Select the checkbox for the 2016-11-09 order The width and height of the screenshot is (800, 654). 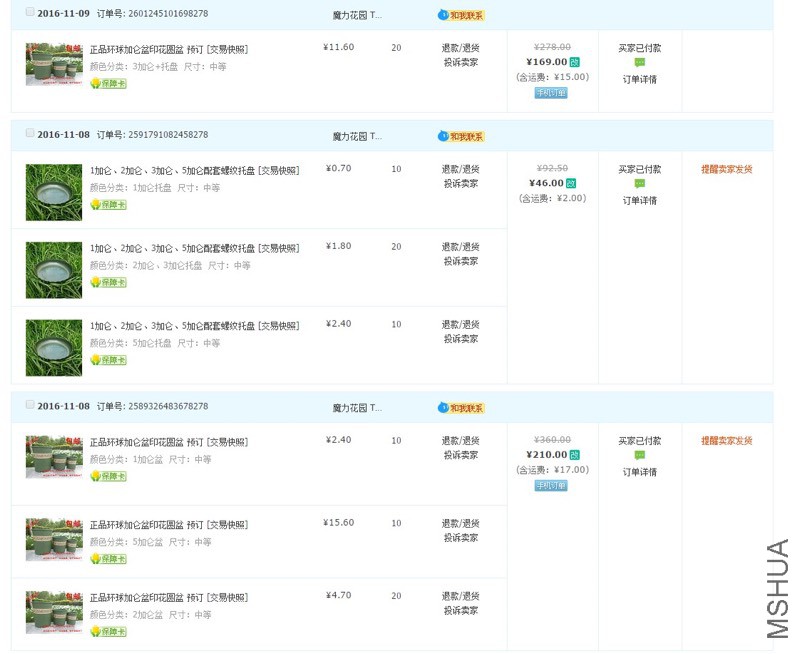[30, 12]
